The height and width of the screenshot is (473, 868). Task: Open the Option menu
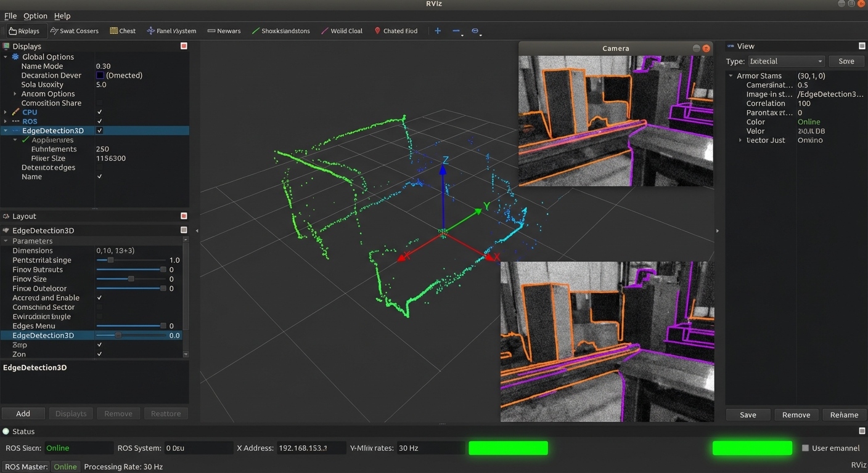coord(35,16)
